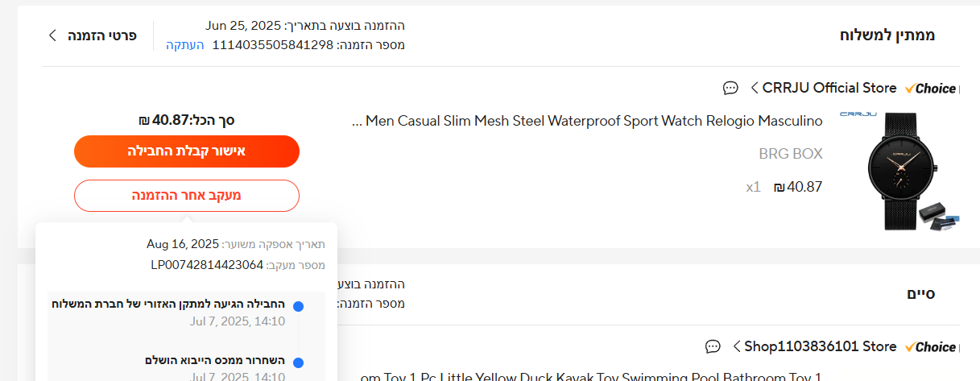The height and width of the screenshot is (381, 980).
Task: Click tracking number LP00742814423064
Action: coord(207,264)
